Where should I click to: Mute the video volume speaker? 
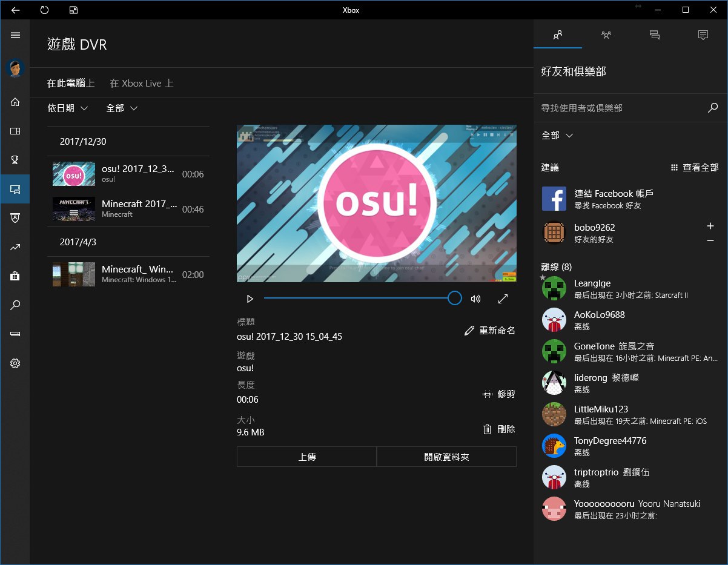476,299
